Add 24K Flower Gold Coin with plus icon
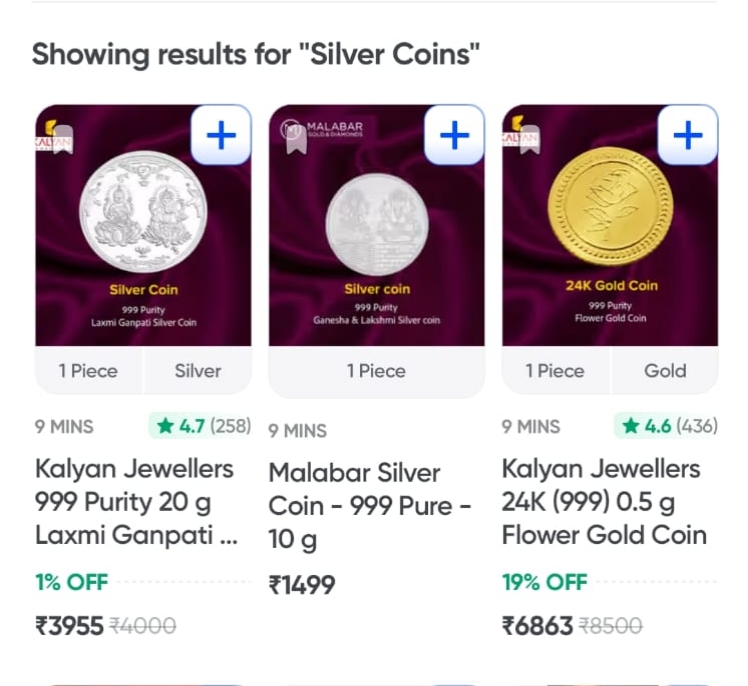 (x=687, y=134)
